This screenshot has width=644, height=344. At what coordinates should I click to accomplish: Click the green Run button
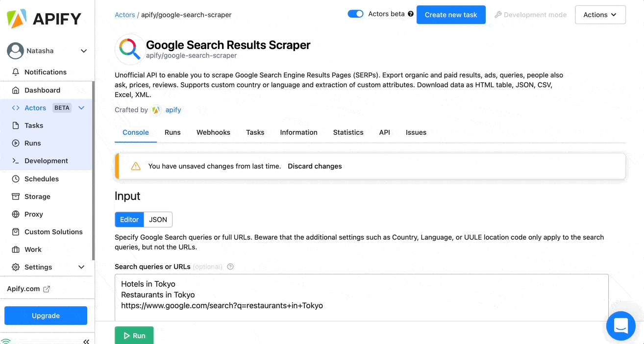134,335
